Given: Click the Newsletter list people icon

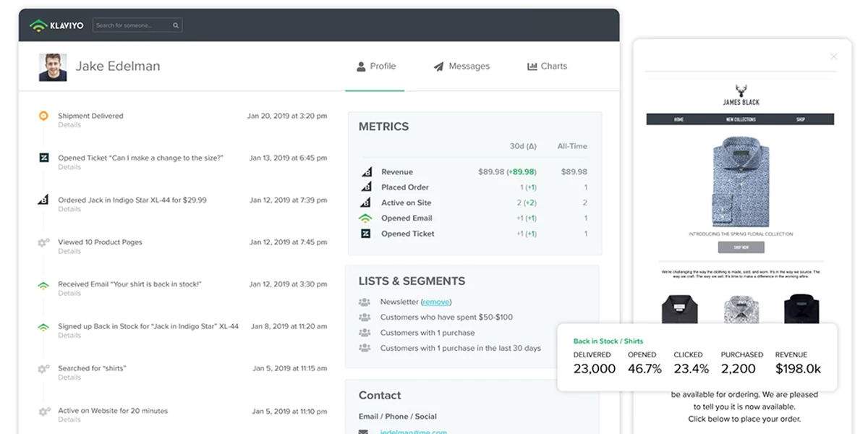Looking at the screenshot, I should click(x=365, y=302).
